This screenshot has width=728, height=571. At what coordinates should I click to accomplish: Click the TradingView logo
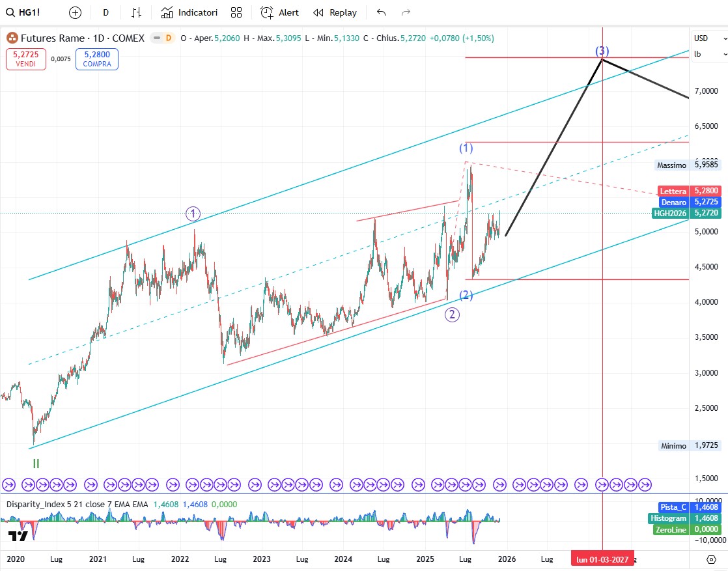coord(18,536)
